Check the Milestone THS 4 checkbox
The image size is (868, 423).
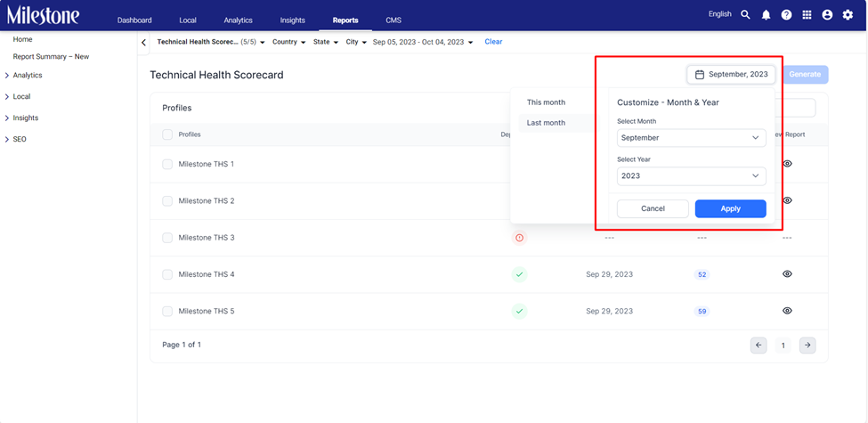pyautogui.click(x=167, y=274)
